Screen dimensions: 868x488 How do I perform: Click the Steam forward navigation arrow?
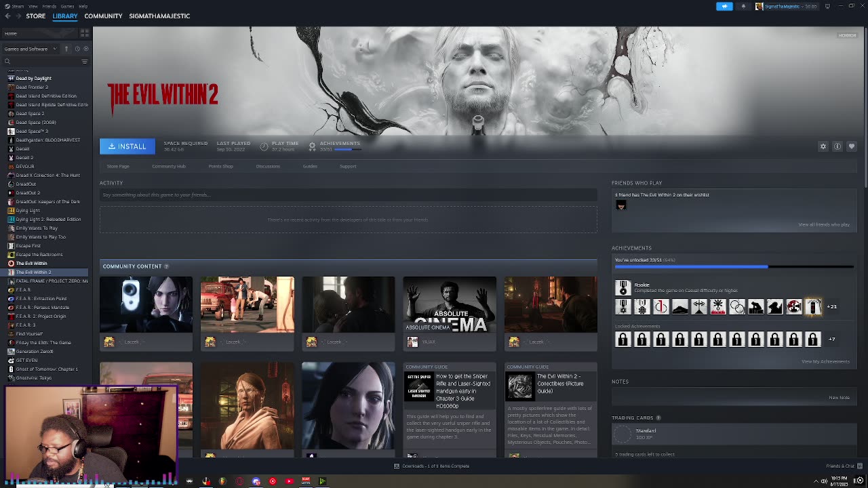point(18,16)
